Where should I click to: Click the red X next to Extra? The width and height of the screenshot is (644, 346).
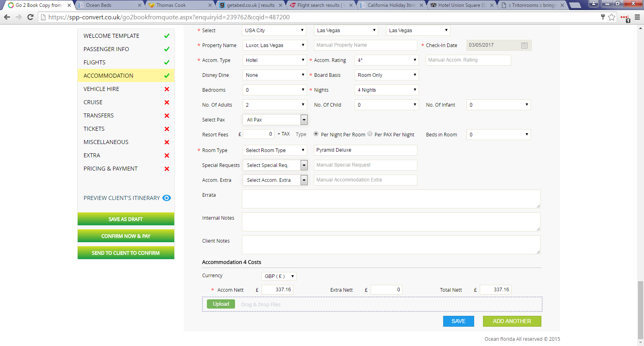coord(167,156)
